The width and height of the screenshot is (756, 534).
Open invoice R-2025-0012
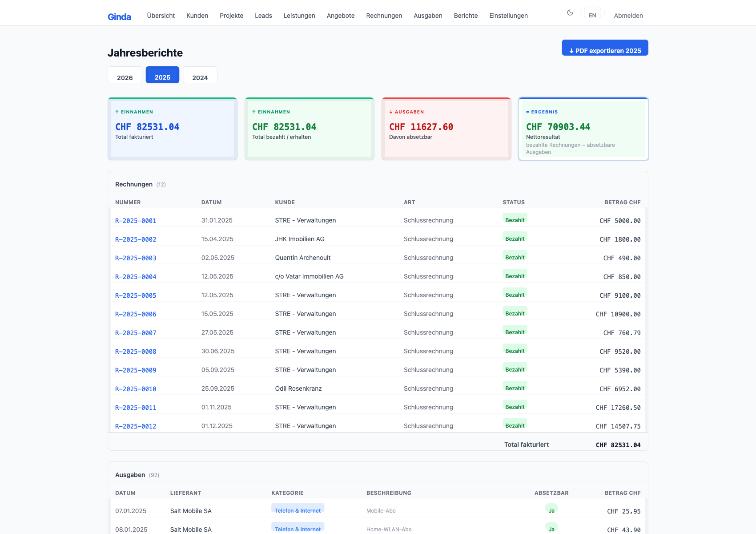(136, 426)
